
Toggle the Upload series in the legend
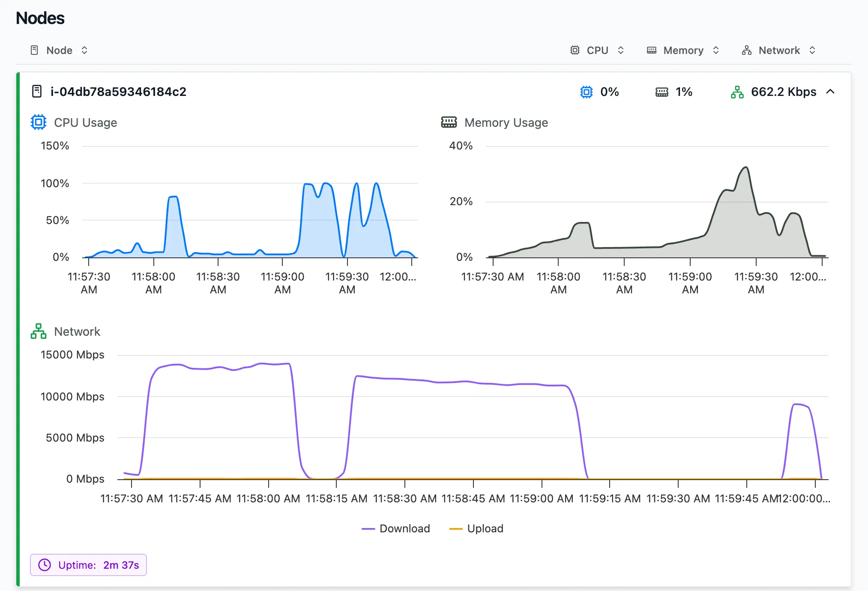476,528
